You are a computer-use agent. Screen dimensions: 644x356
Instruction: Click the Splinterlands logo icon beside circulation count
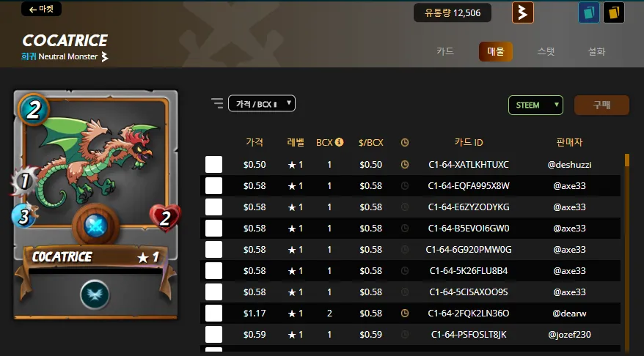coord(522,12)
